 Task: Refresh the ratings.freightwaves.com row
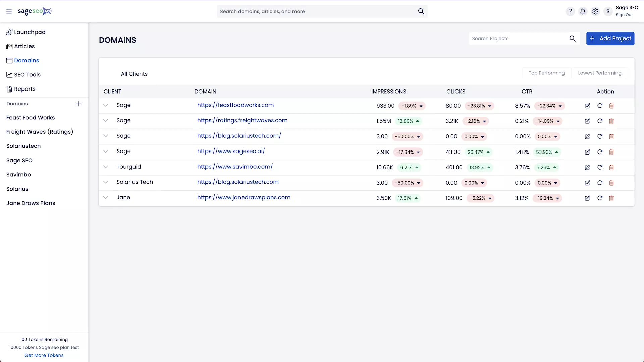point(600,121)
